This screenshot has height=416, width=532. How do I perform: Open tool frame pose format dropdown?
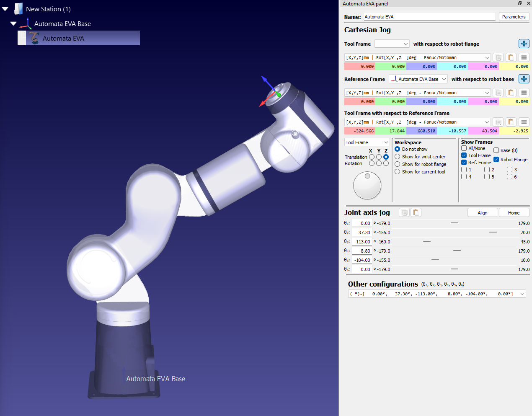coord(418,57)
